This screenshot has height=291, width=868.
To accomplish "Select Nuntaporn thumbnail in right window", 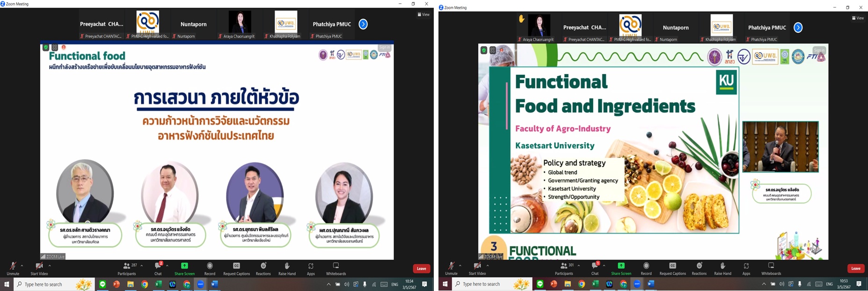I will pyautogui.click(x=676, y=29).
